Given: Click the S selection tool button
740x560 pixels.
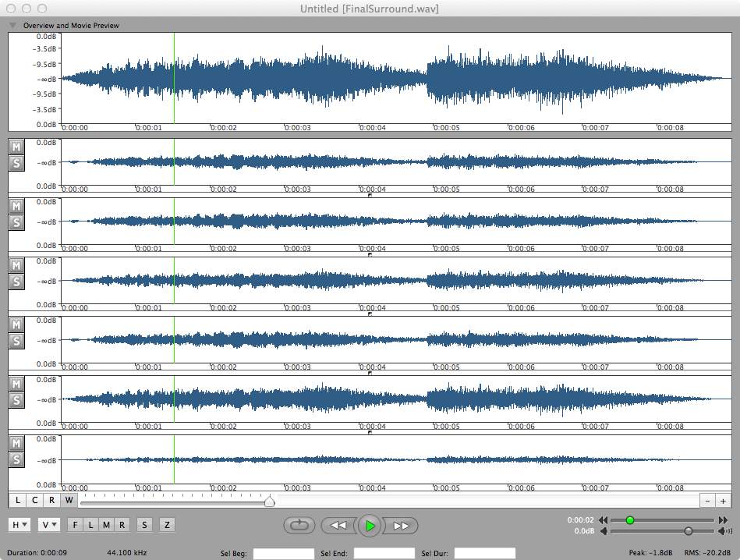Looking at the screenshot, I should (x=144, y=525).
